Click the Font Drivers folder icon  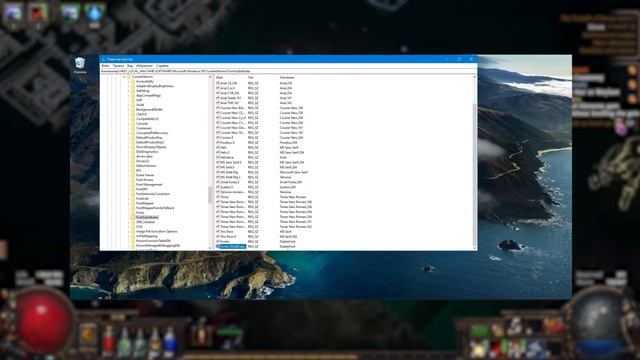[x=133, y=180]
